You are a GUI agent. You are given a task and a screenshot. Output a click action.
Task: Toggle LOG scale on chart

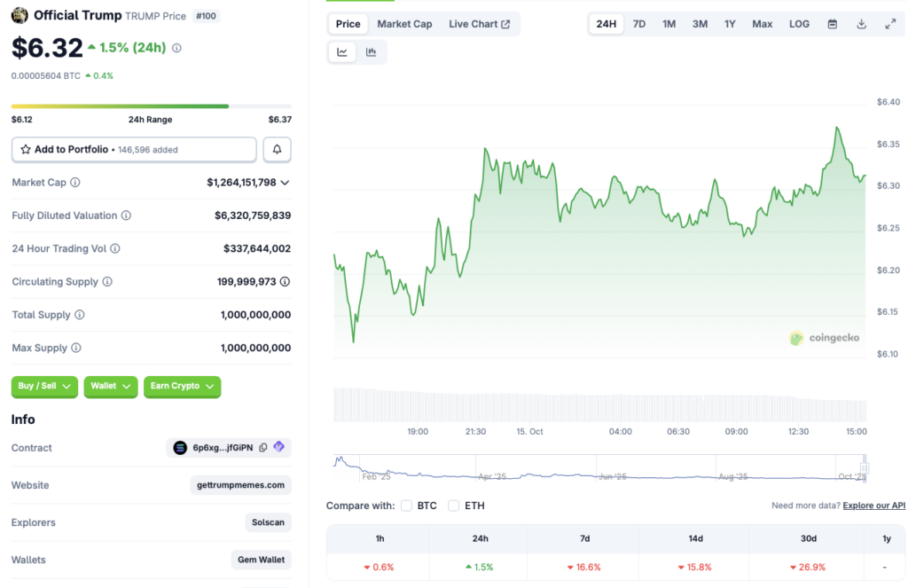(799, 24)
